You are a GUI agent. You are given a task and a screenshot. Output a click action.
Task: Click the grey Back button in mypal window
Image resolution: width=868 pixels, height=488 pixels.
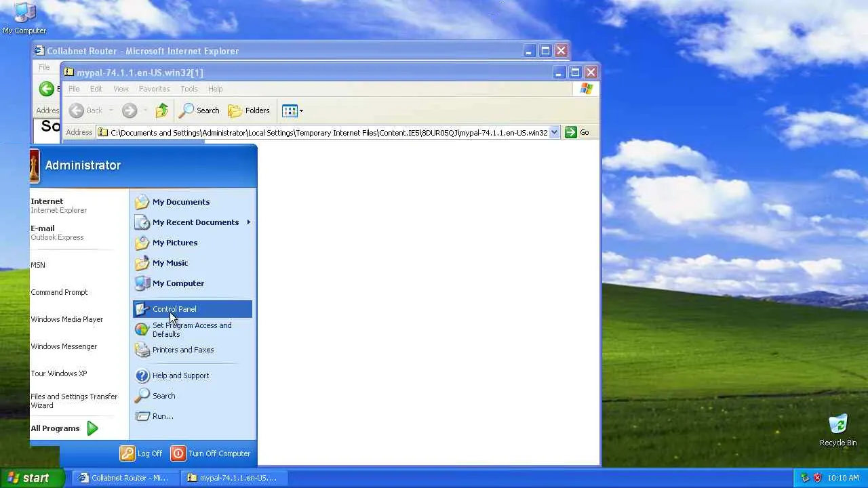[85, 110]
